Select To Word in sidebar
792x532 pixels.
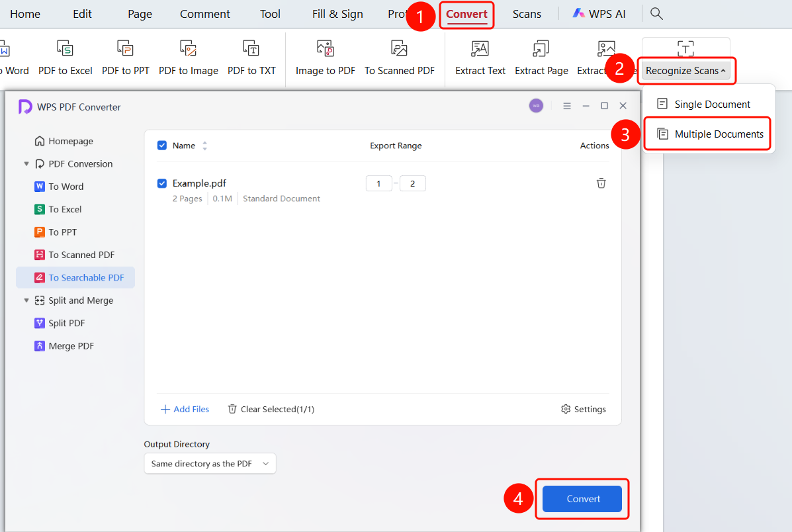59,187
